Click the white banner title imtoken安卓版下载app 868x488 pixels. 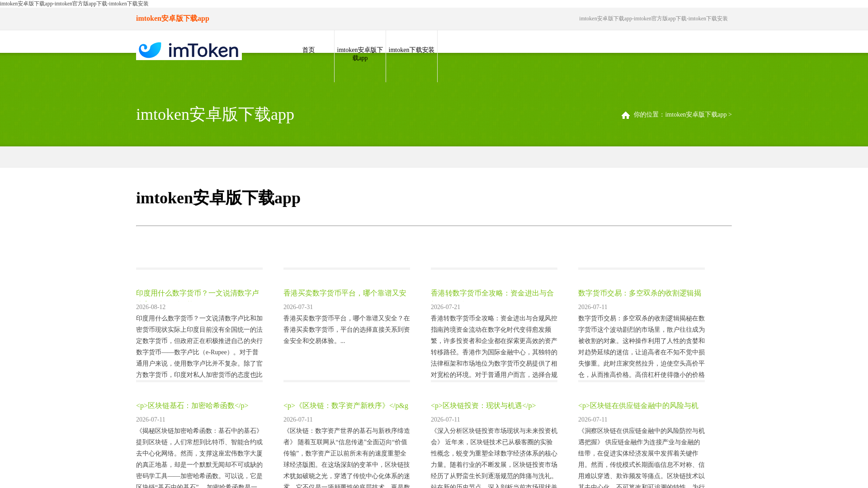coord(215,114)
